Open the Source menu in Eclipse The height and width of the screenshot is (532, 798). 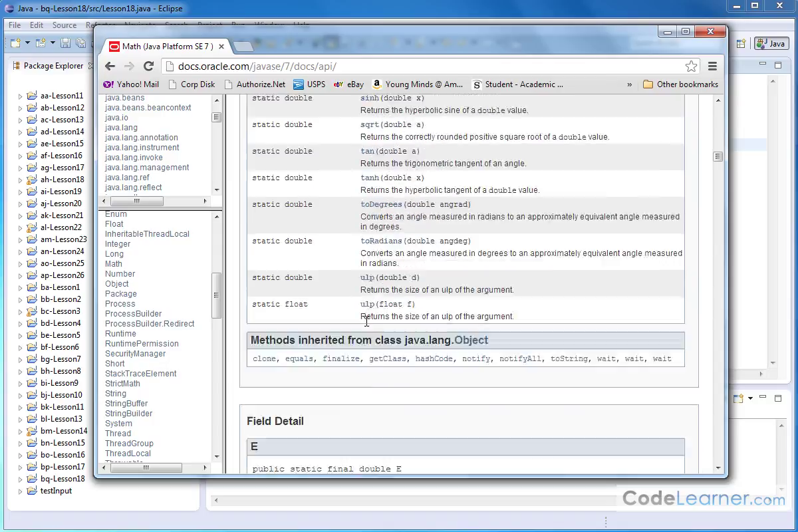click(65, 25)
